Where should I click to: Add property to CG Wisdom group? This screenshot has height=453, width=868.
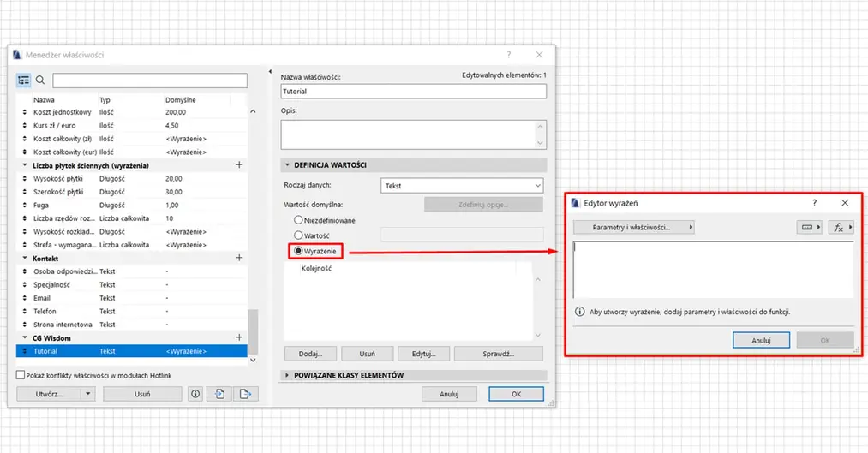click(x=239, y=337)
